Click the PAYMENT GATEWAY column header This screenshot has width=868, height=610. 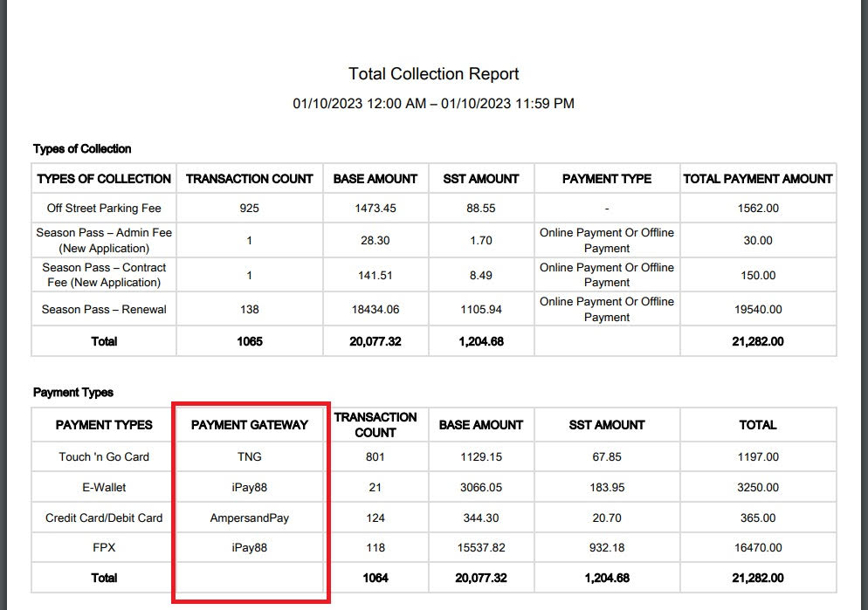[x=250, y=425]
